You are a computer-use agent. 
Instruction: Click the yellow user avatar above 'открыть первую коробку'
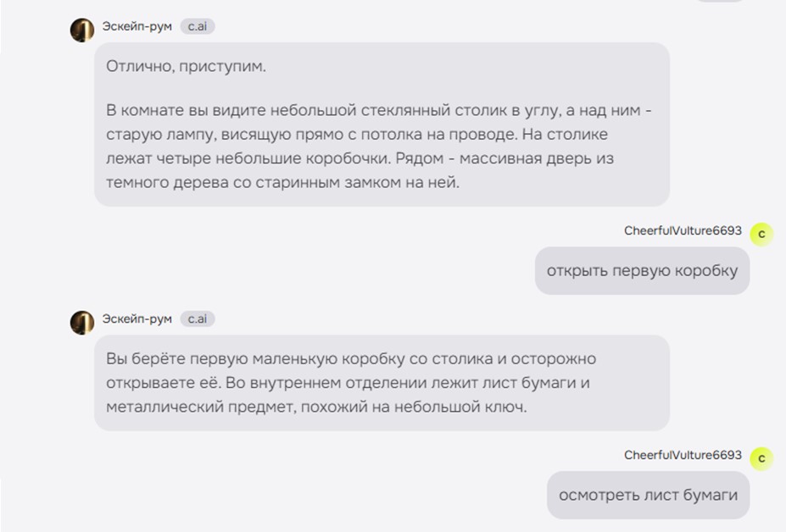[x=761, y=234]
